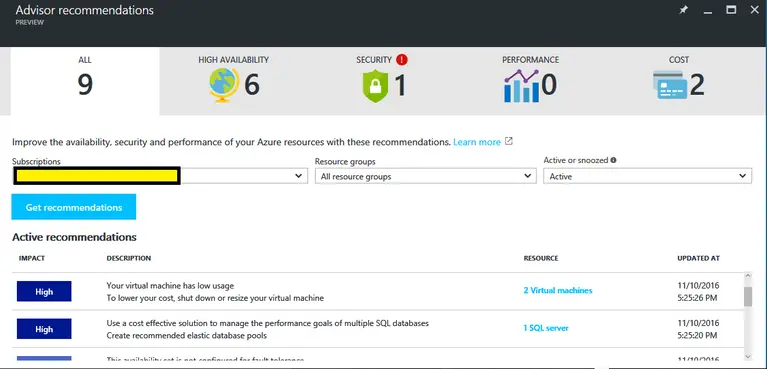The image size is (767, 369).
Task: Click the IMPACT column header
Action: point(32,258)
